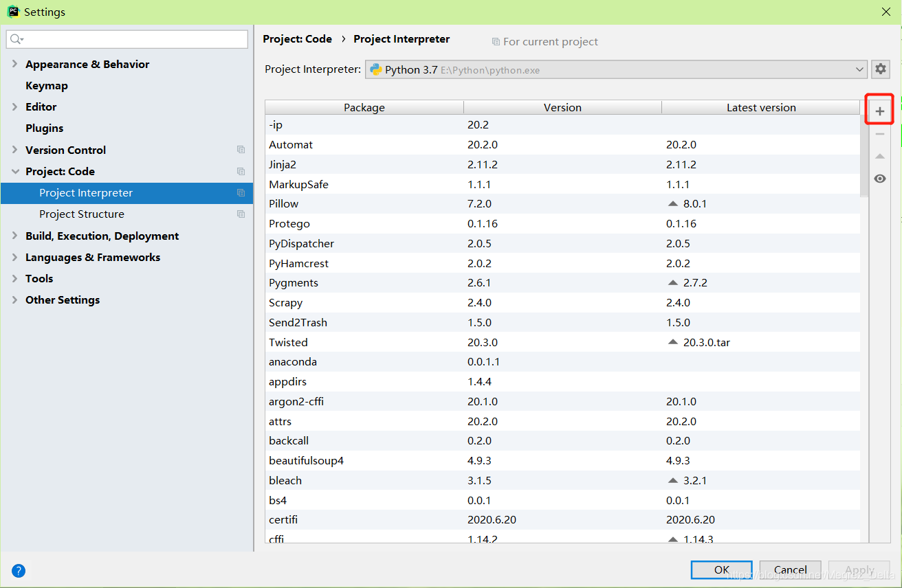The width and height of the screenshot is (902, 588).
Task: Click the PyCharm icon in title bar
Action: 13,12
